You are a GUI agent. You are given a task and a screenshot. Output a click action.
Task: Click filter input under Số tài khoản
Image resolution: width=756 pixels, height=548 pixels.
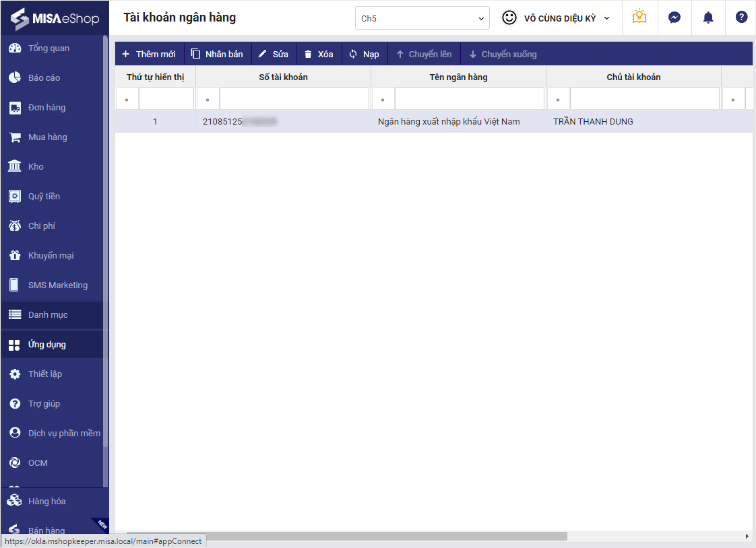(x=294, y=99)
